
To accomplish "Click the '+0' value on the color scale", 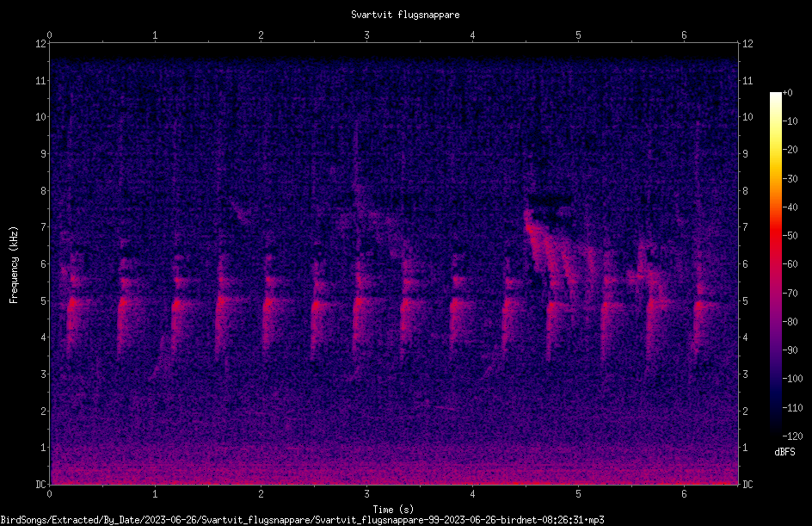I will coord(787,93).
